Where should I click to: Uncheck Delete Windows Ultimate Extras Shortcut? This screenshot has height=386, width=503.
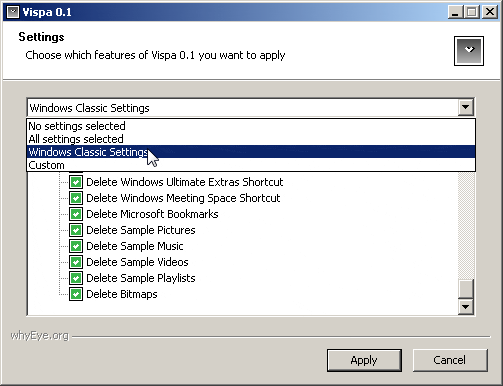(x=76, y=182)
